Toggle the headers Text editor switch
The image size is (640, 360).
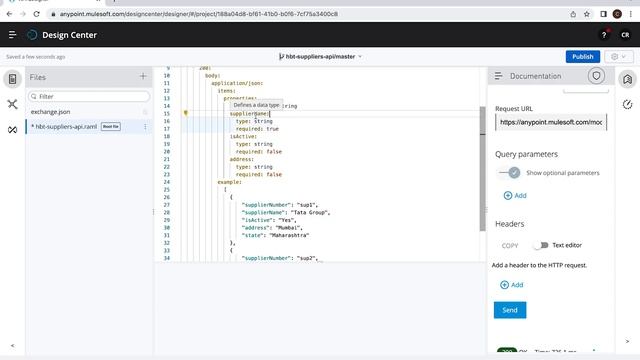[541, 245]
